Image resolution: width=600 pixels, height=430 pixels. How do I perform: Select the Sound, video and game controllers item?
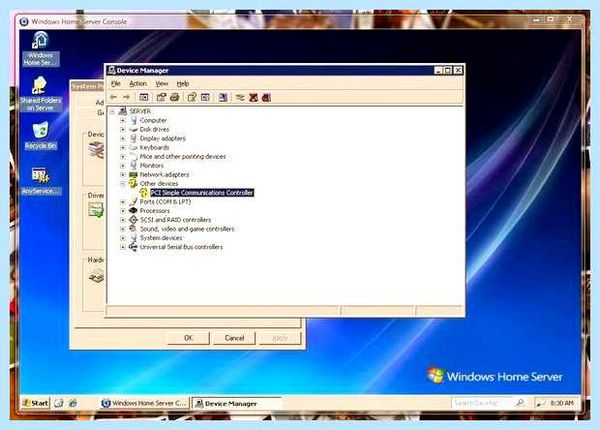pyautogui.click(x=187, y=229)
